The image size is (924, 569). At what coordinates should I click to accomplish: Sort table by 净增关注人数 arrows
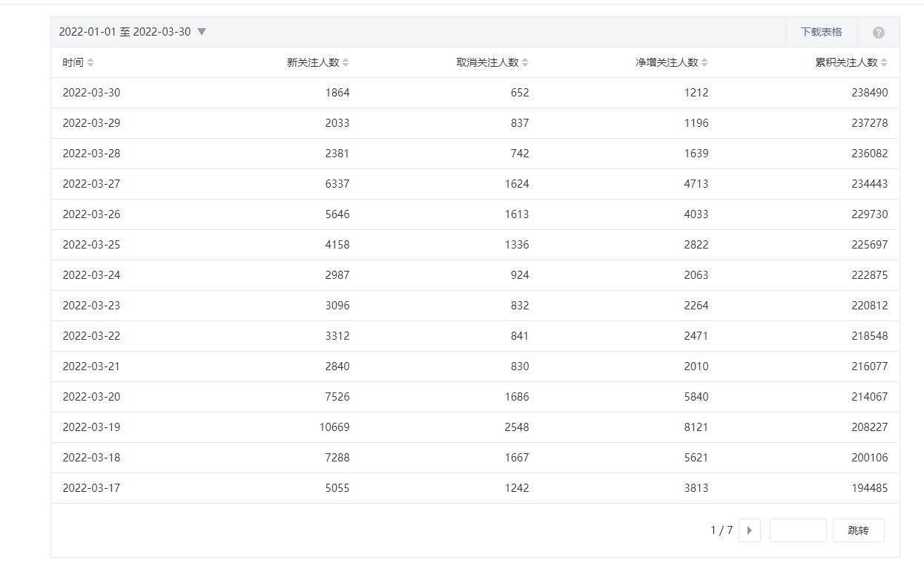coord(704,63)
